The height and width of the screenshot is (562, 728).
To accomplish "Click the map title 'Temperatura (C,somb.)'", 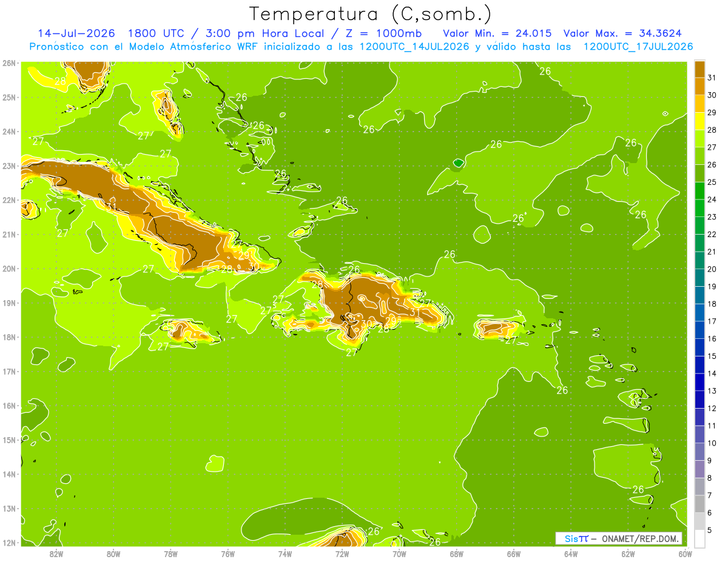I will 371,13.
